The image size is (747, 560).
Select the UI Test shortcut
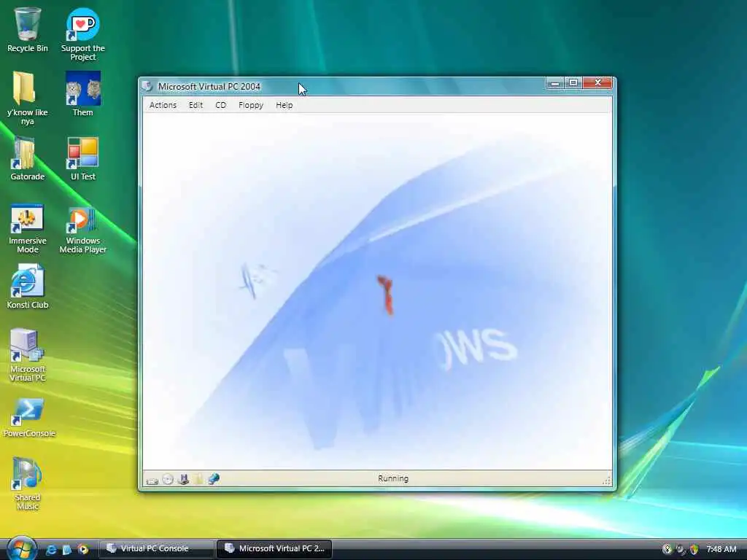coord(83,158)
